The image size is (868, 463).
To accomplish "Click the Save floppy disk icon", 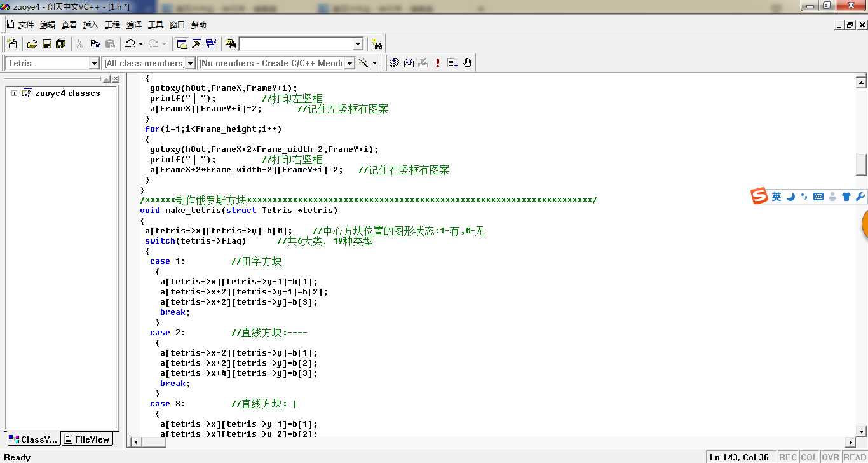I will tap(46, 44).
